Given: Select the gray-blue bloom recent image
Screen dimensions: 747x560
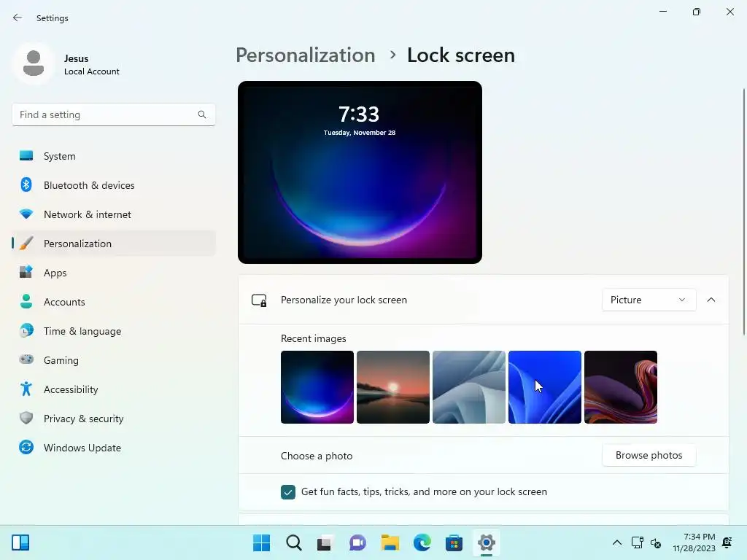Looking at the screenshot, I should [x=469, y=387].
